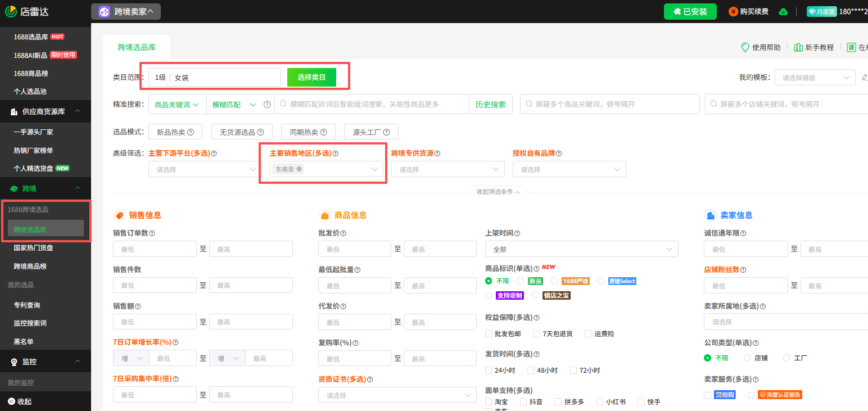Click the green cloud download icon
868x411 pixels.
(783, 12)
